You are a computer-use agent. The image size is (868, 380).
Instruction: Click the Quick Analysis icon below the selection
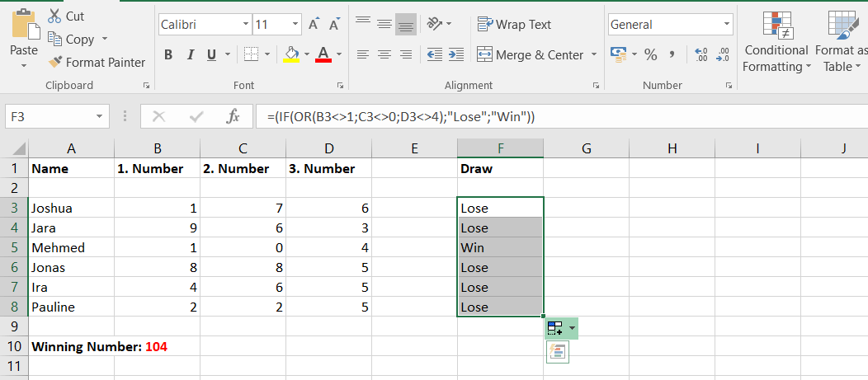click(x=557, y=352)
